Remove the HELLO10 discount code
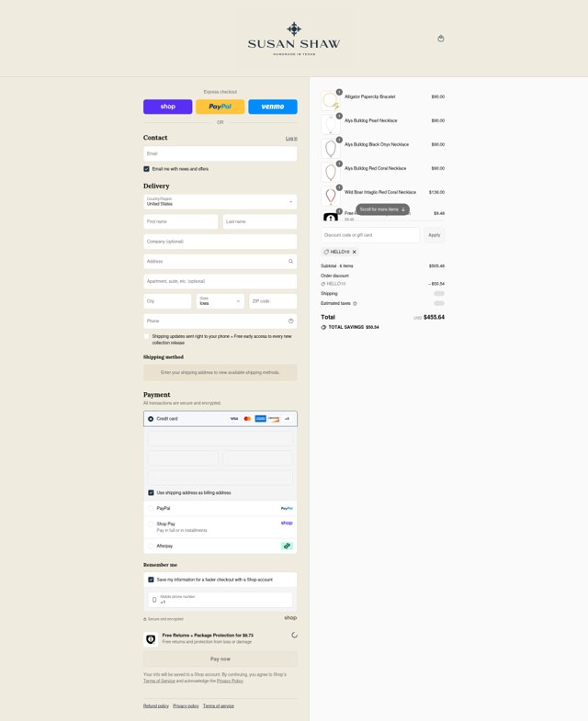The image size is (588, 721). (x=355, y=252)
